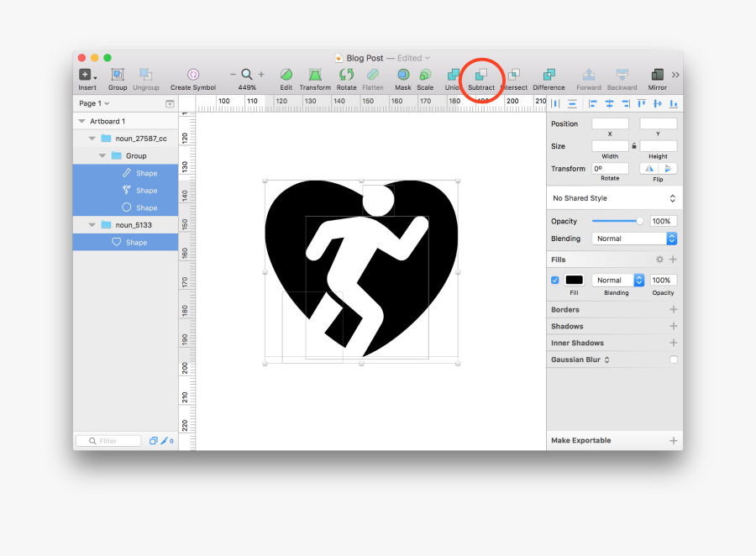Click the black fill color swatch

pos(574,280)
